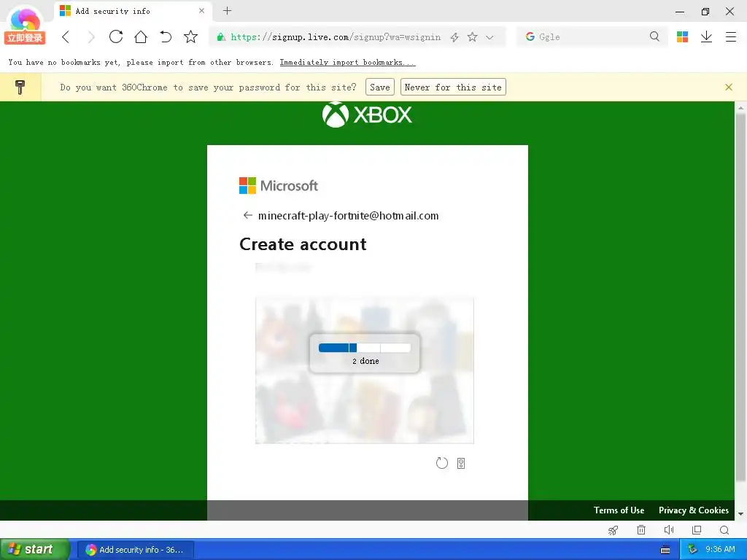Screen dimensions: 747x560
Task: Bookmark page using toolbar star icon
Action: point(190,36)
